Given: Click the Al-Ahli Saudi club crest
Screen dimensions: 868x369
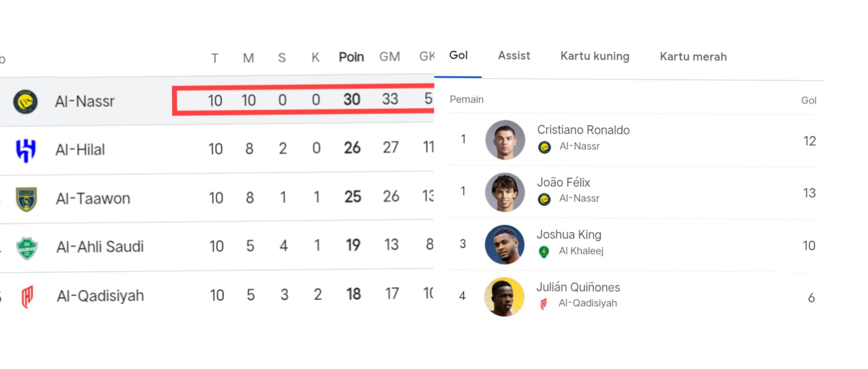Looking at the screenshot, I should tap(27, 248).
